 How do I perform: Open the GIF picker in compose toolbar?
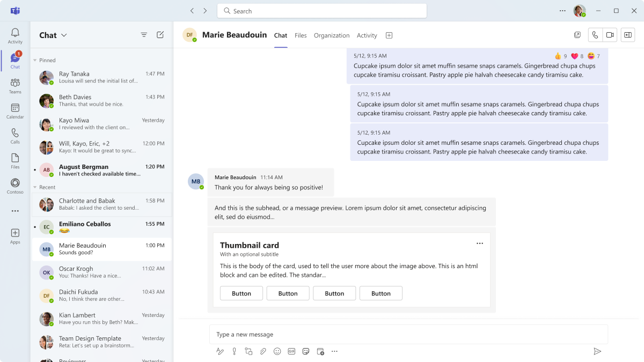click(x=291, y=351)
